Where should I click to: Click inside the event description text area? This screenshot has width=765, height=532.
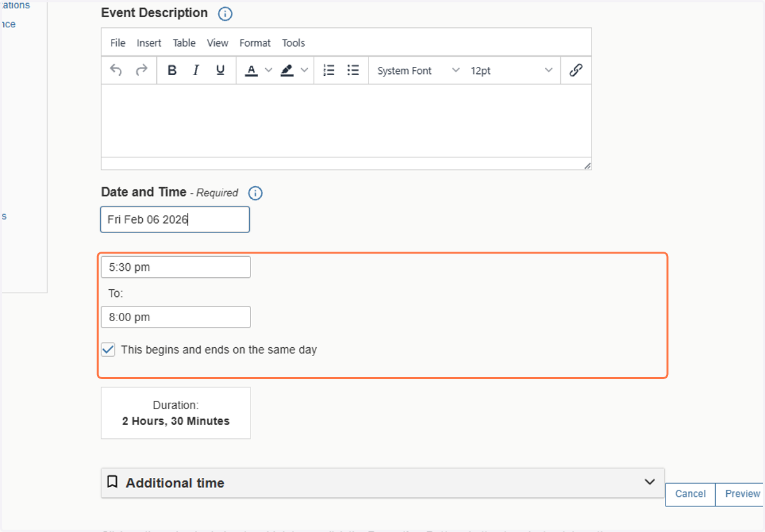point(346,120)
